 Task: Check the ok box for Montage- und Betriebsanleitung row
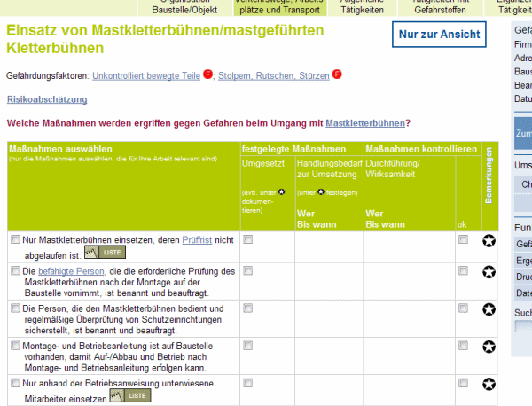click(x=463, y=345)
